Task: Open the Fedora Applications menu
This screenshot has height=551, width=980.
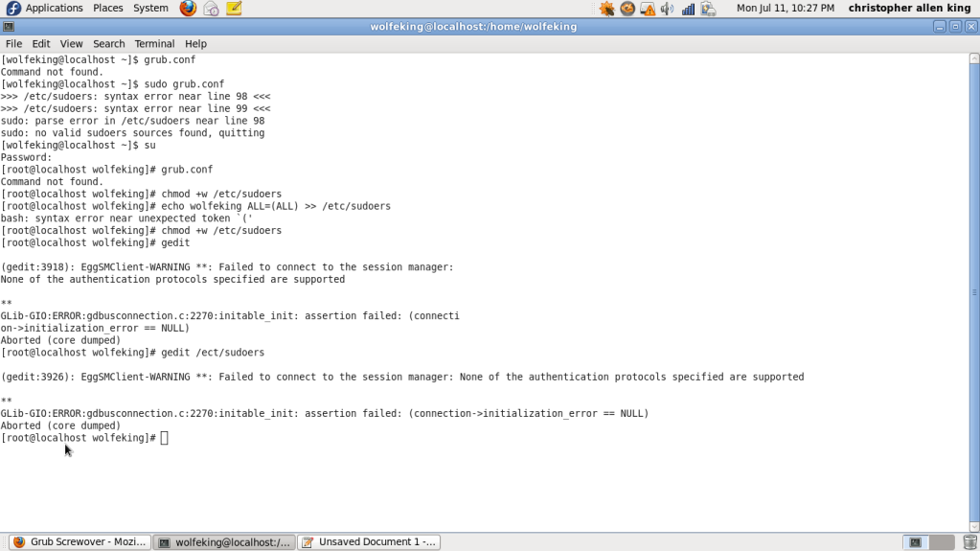Action: click(44, 8)
